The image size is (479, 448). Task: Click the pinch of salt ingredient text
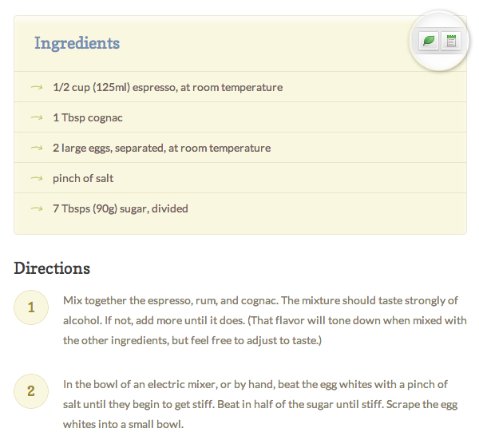[x=83, y=178]
